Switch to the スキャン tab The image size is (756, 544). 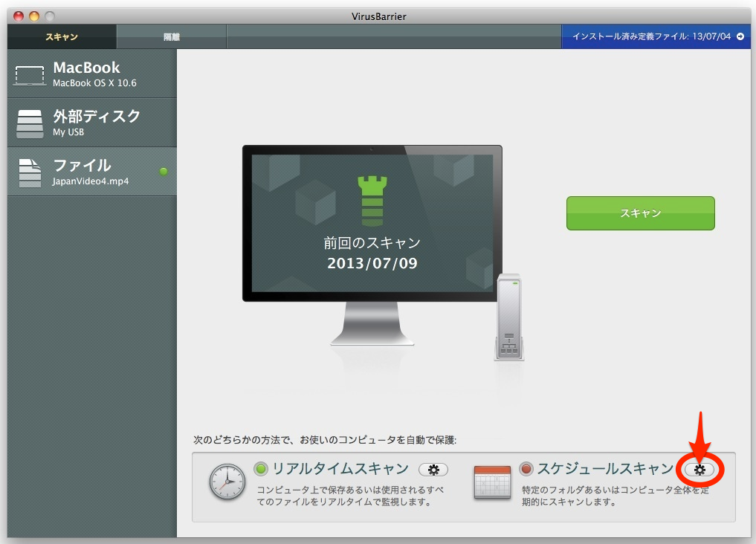point(62,36)
